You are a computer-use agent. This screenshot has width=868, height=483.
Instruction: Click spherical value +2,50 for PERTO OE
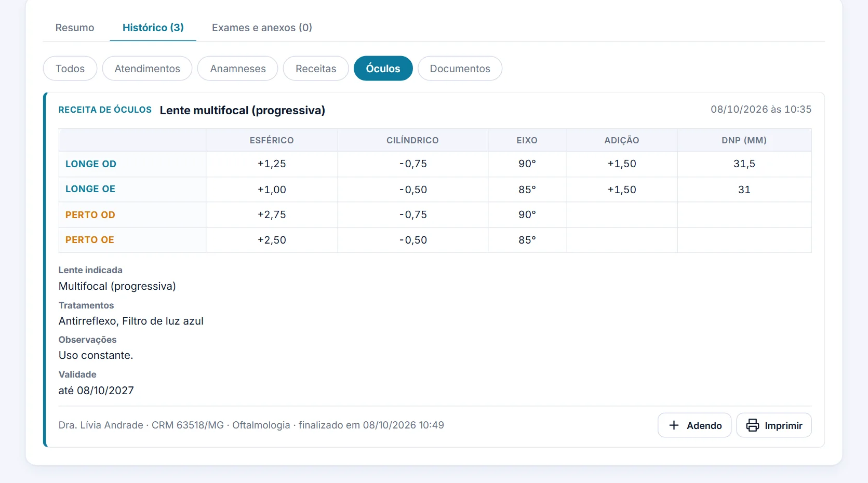click(272, 240)
